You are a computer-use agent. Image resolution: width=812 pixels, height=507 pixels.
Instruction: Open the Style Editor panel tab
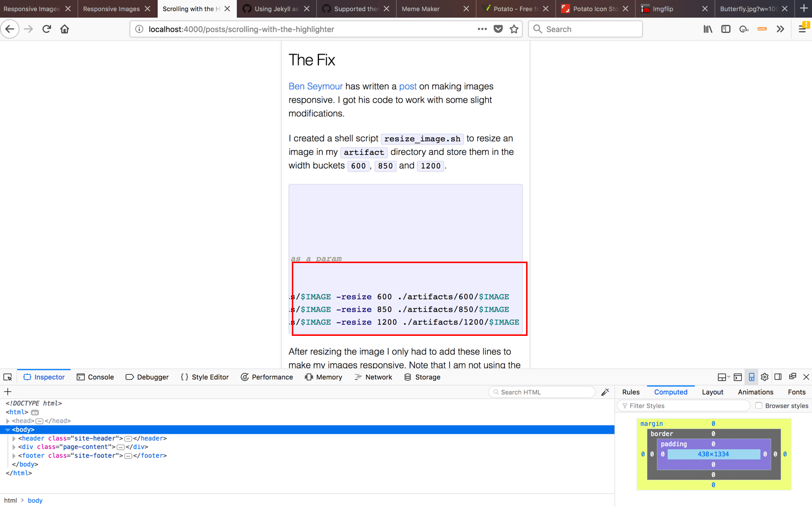pyautogui.click(x=205, y=377)
